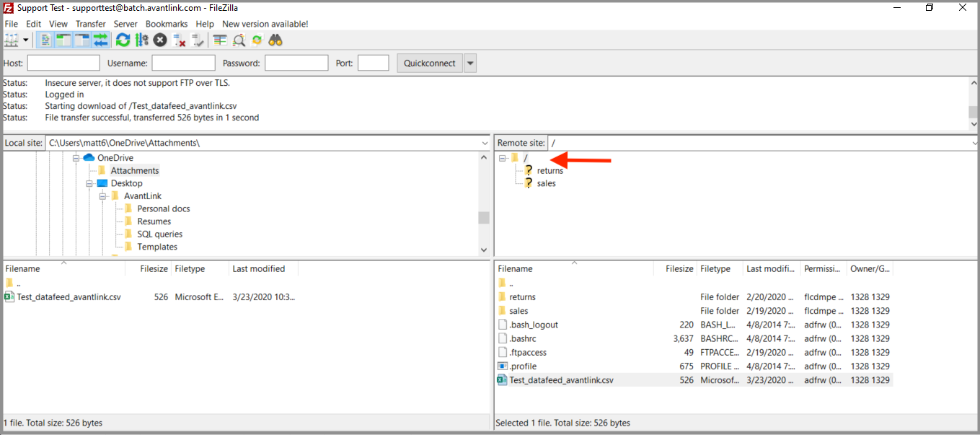The width and height of the screenshot is (980, 435).
Task: Click the local tree scrollbar up arrow
Action: (484, 157)
